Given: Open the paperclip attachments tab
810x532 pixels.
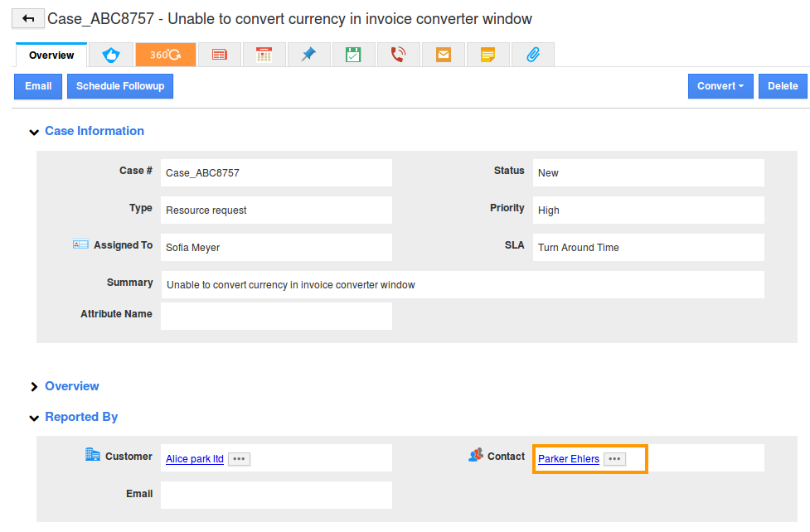Looking at the screenshot, I should point(532,55).
